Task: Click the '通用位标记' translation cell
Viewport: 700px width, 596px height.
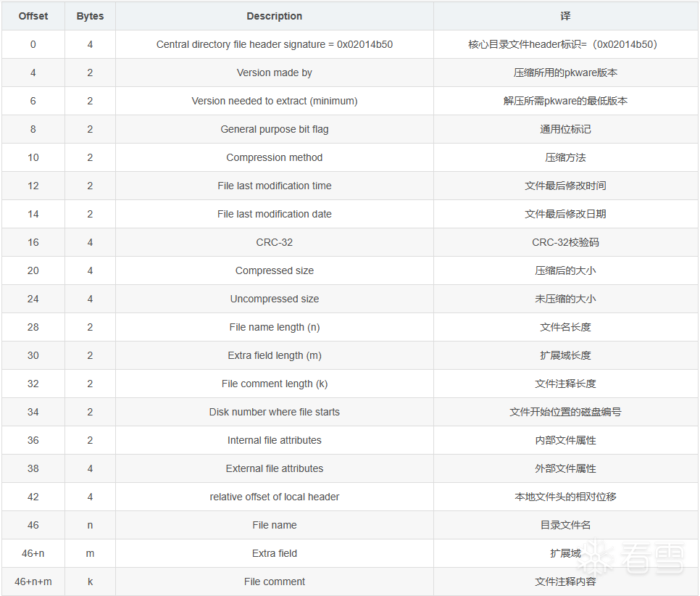Action: click(565, 129)
